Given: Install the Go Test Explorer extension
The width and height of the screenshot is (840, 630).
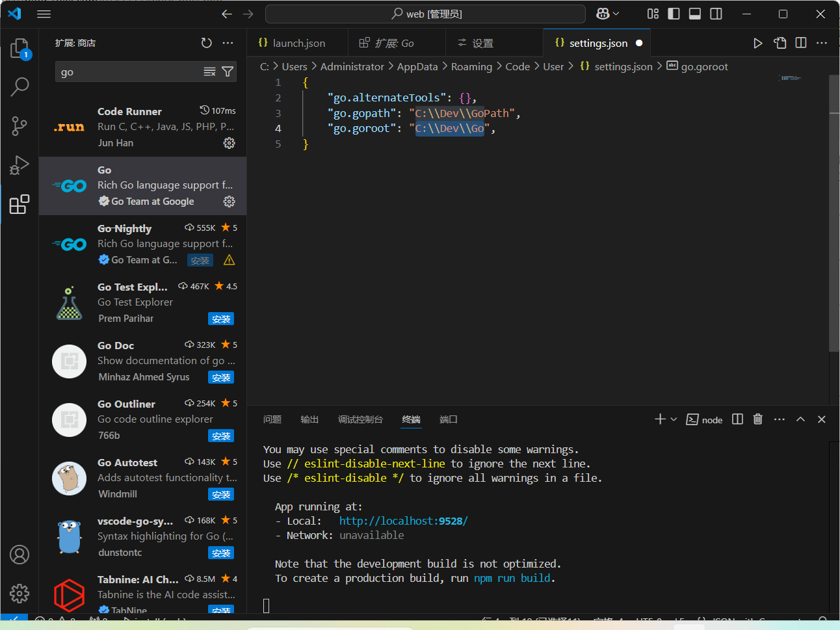Looking at the screenshot, I should click(x=221, y=319).
